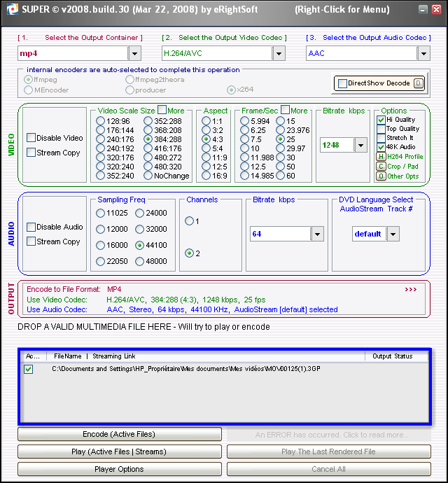The image size is (448, 483).
Task: Select the producer encoder
Action: coord(129,90)
